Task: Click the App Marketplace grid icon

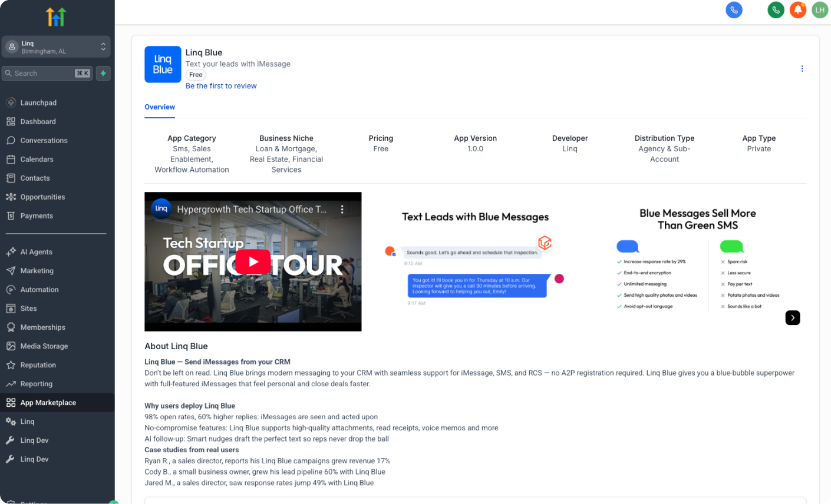Action: (x=11, y=402)
